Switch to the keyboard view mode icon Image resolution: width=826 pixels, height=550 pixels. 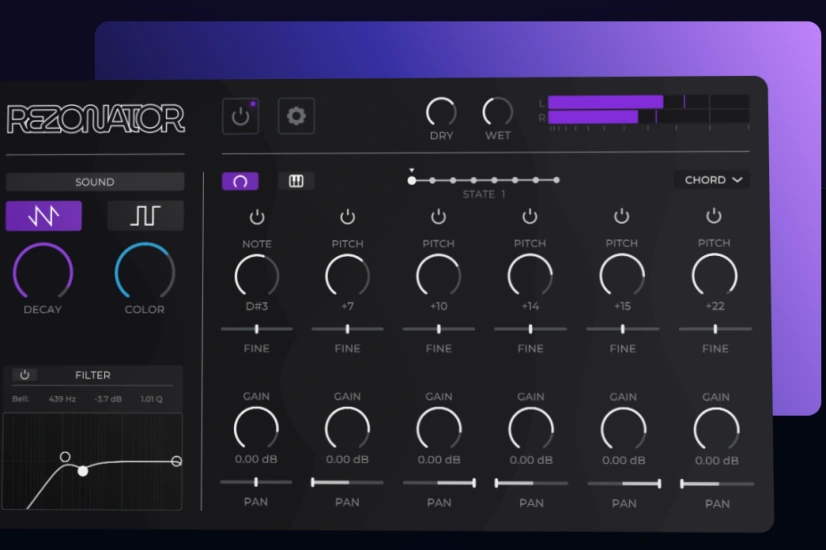(296, 181)
